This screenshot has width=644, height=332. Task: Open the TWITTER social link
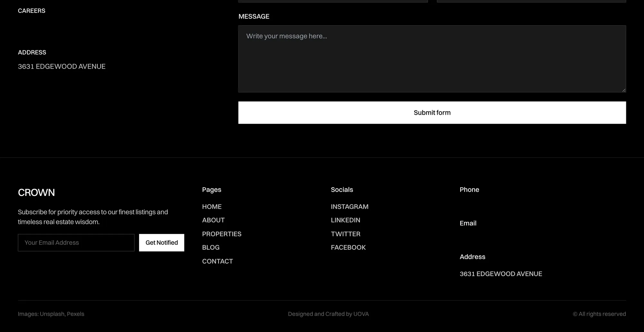click(346, 234)
